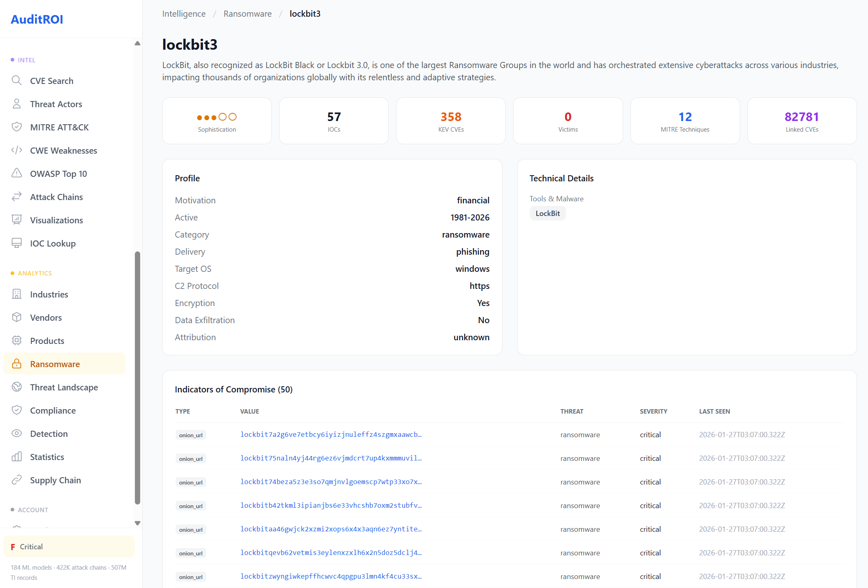Select the CVE Search magnifier icon
Image resolution: width=868 pixels, height=588 pixels.
(17, 80)
